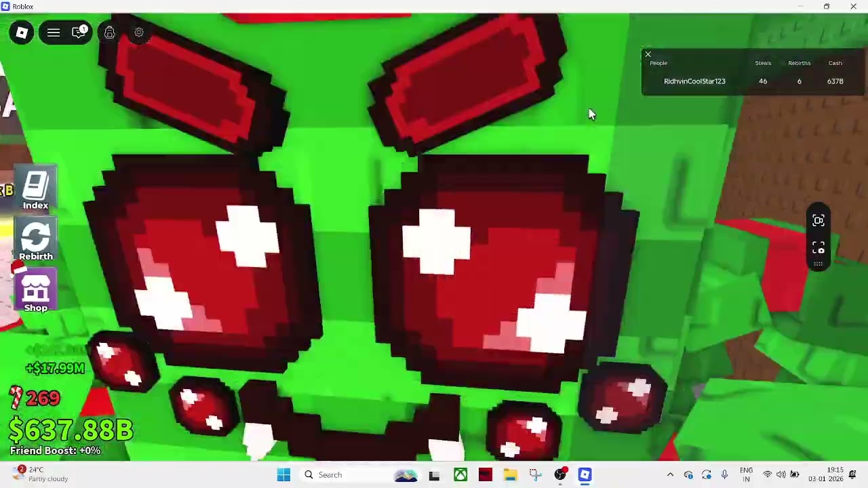Open the backpack inventory icon
The width and height of the screenshot is (868, 488).
(109, 33)
